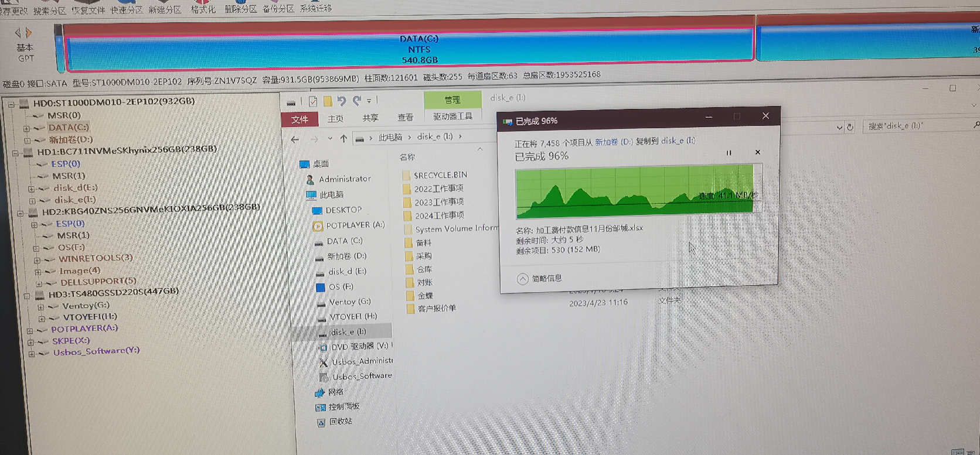This screenshot has width=980, height=455.
Task: Open the 共享 ribbon tab
Action: [370, 118]
